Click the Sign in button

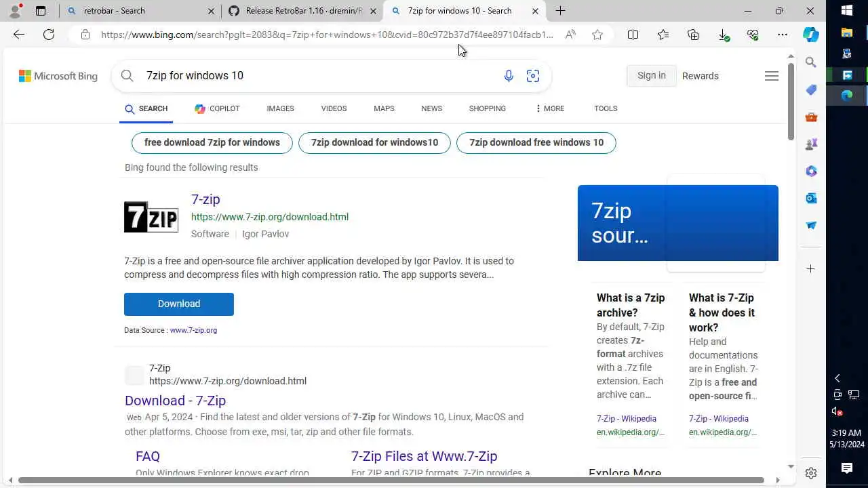coord(651,76)
